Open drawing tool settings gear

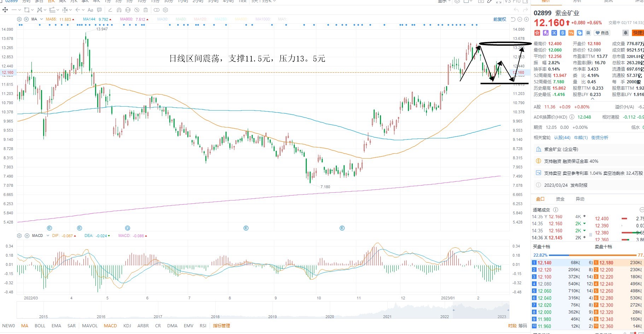coord(165,10)
